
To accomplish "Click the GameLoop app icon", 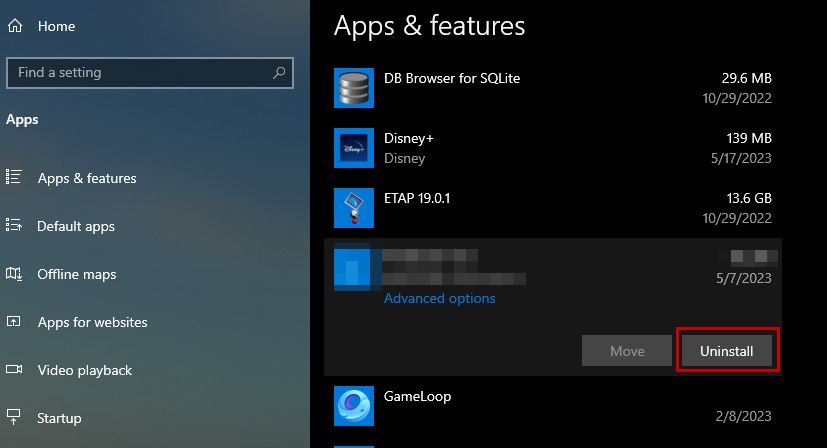I will click(x=353, y=406).
